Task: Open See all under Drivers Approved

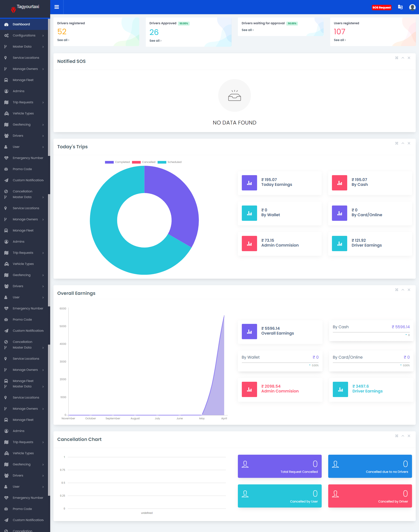Action: coord(156,41)
